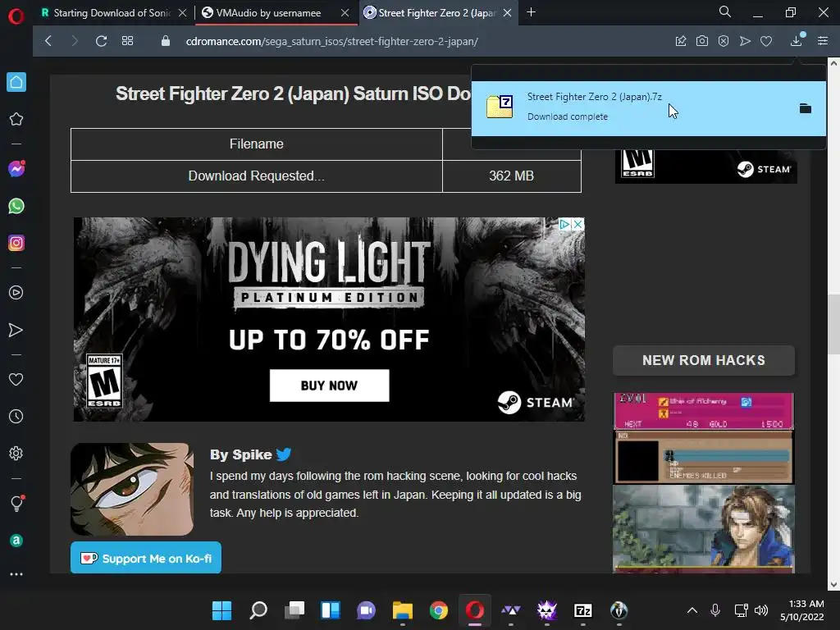Open 7-Zip from the taskbar

pos(583,610)
